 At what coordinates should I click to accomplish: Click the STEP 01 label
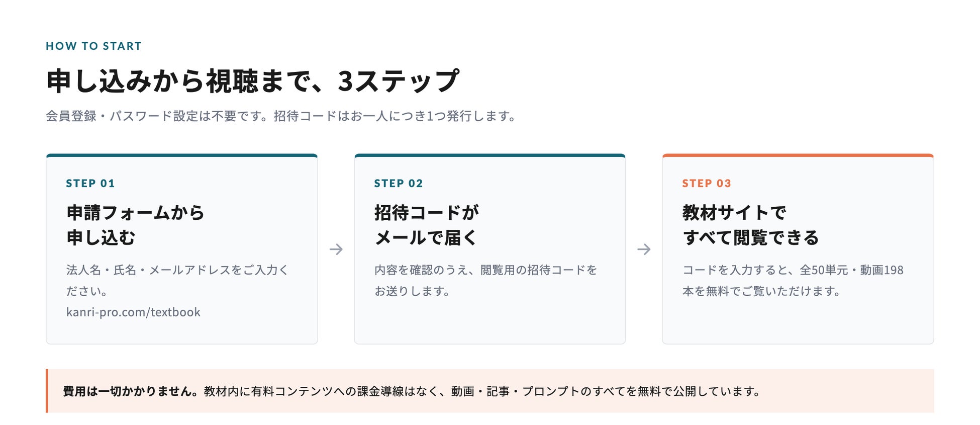90,184
